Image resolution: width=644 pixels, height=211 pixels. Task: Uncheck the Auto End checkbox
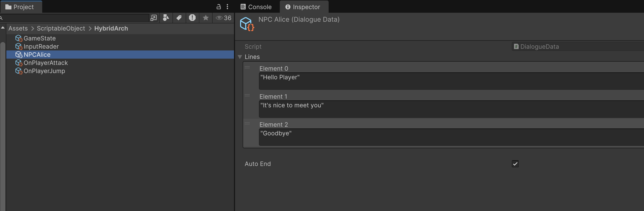(515, 164)
